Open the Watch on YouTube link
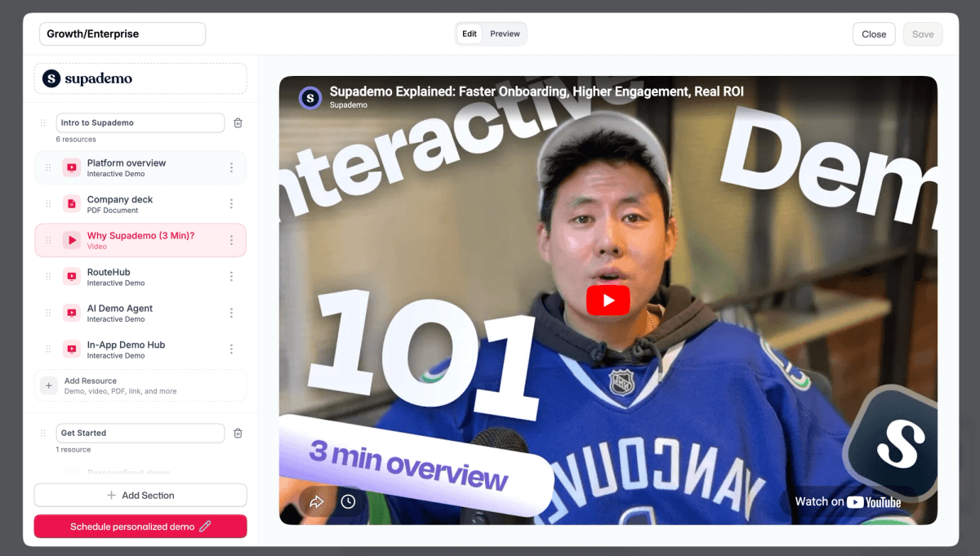 pos(848,502)
